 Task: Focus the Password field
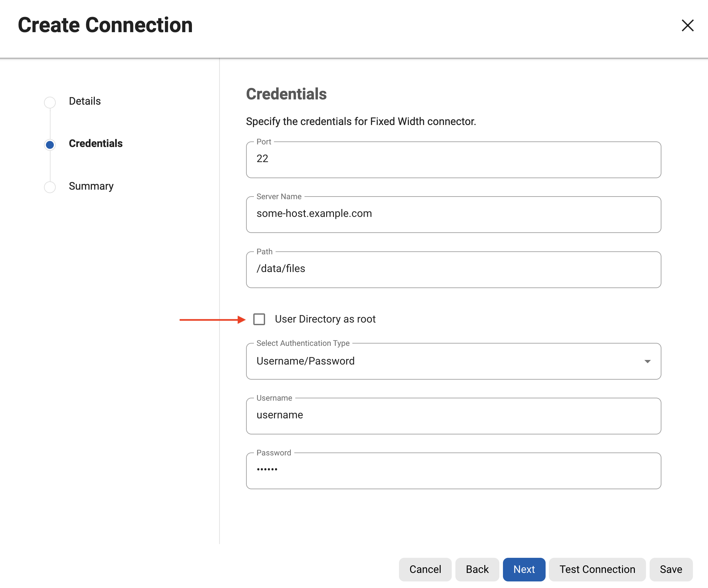(x=453, y=470)
